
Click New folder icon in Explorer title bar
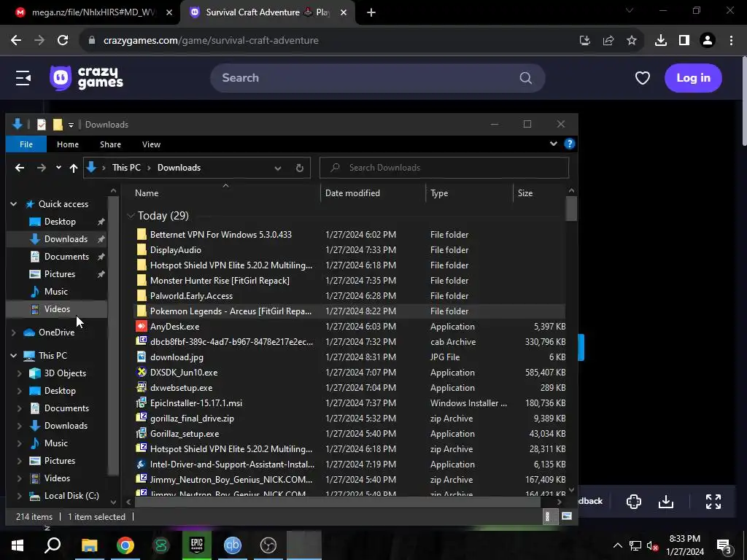point(58,124)
